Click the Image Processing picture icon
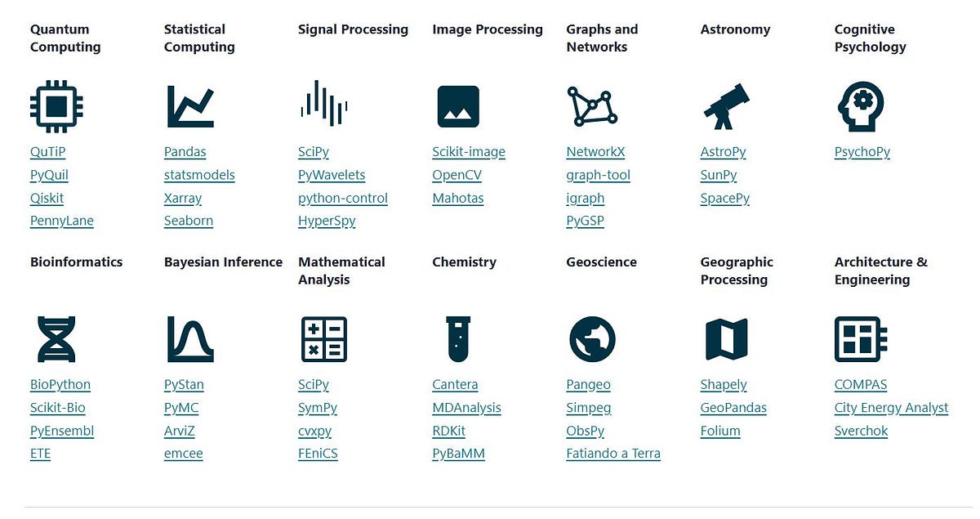This screenshot has height=519, width=980. (458, 106)
